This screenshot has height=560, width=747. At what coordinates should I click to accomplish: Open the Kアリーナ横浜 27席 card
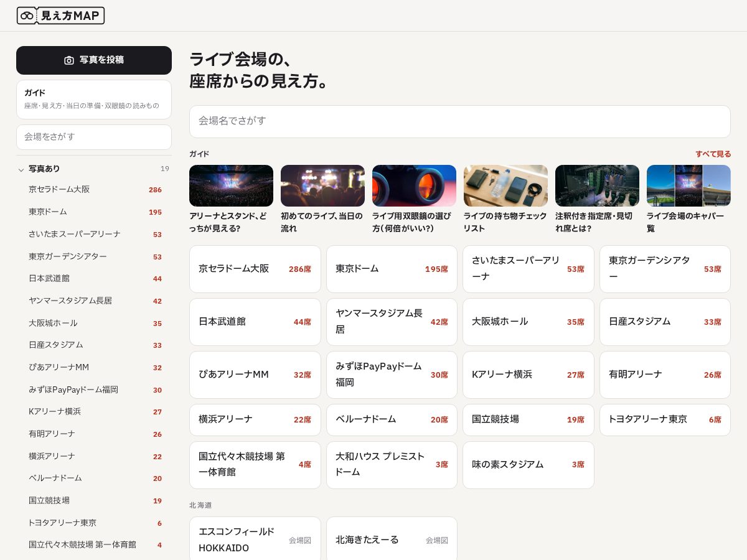pyautogui.click(x=529, y=375)
